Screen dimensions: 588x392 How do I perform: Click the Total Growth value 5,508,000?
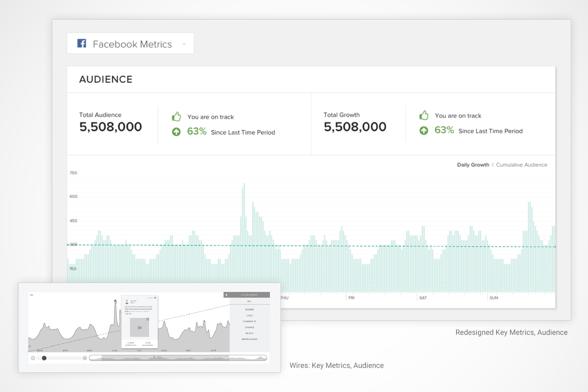tap(355, 127)
